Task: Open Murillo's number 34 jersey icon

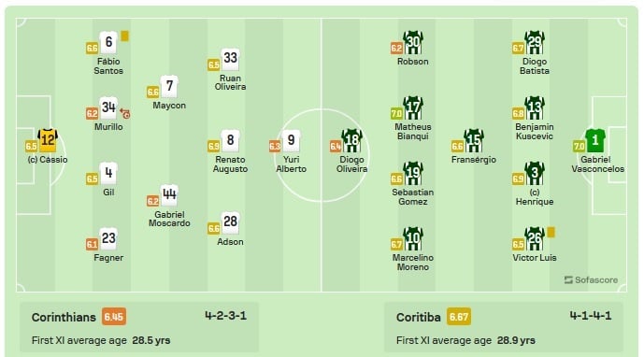Action: 108,108
